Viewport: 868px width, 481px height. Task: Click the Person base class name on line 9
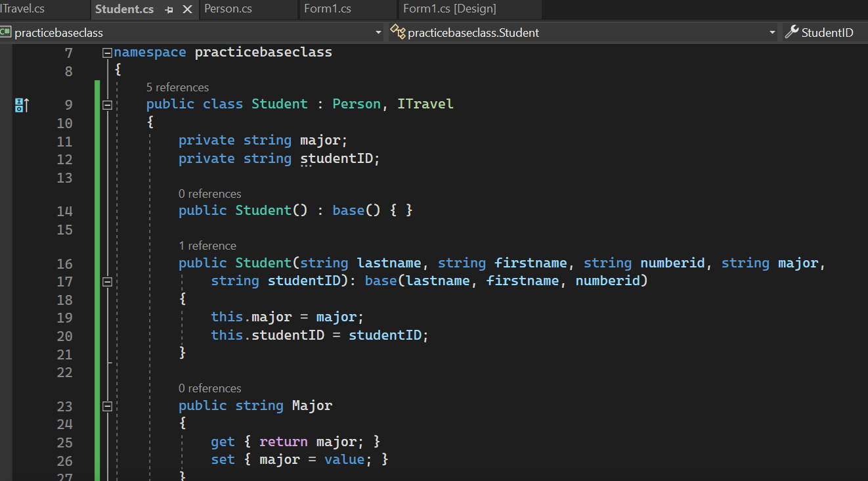click(x=357, y=104)
